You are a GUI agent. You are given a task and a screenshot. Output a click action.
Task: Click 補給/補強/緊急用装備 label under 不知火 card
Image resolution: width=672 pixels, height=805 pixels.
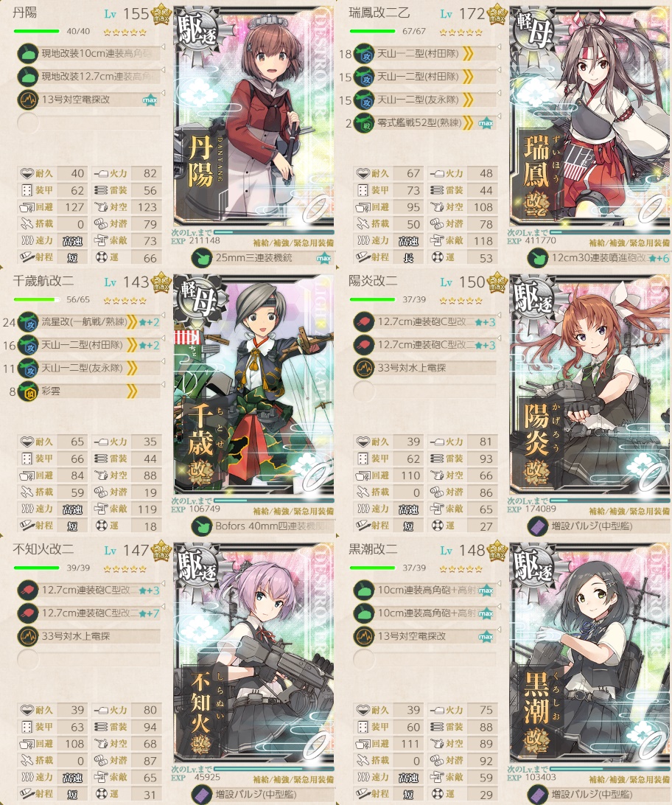pos(293,778)
